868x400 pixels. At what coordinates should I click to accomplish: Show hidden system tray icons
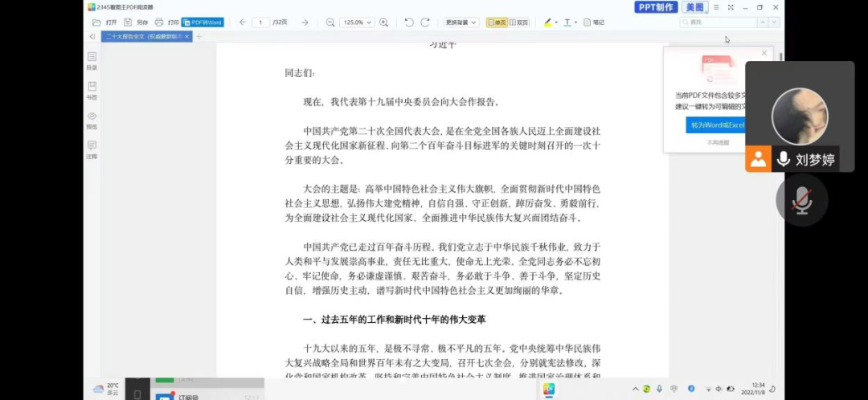(635, 389)
